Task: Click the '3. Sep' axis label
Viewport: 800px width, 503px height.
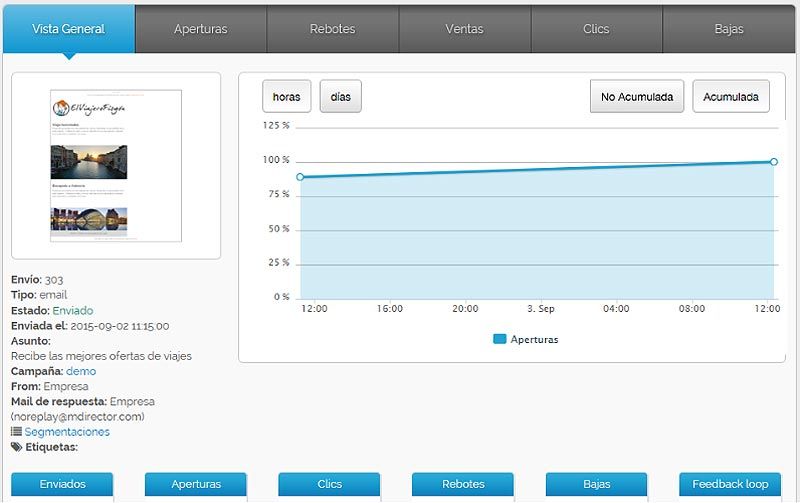Action: pyautogui.click(x=541, y=309)
